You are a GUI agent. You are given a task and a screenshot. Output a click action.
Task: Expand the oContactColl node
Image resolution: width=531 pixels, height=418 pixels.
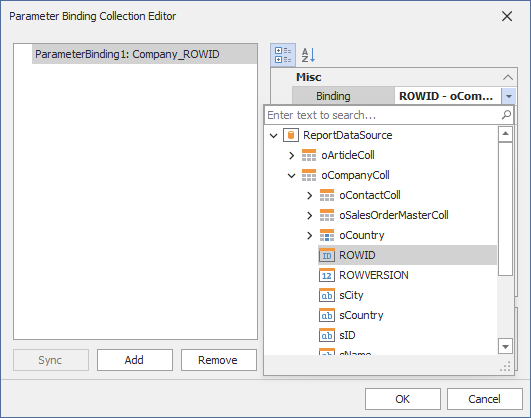310,195
